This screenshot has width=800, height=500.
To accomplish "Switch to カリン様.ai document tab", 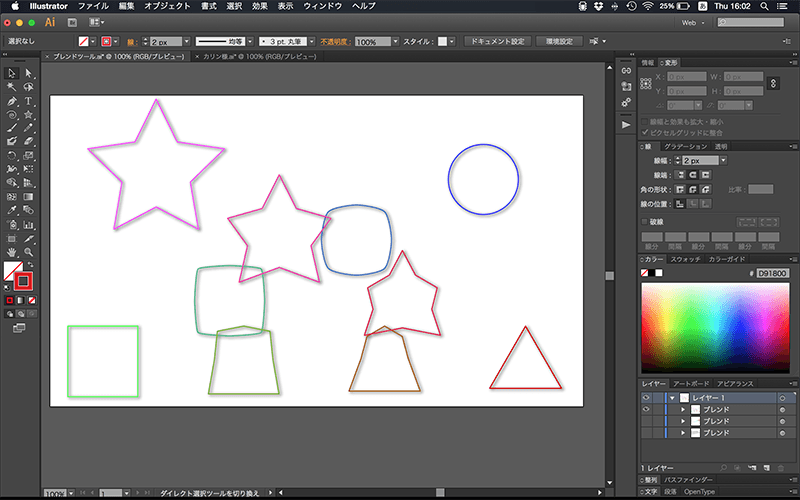I will pyautogui.click(x=259, y=57).
